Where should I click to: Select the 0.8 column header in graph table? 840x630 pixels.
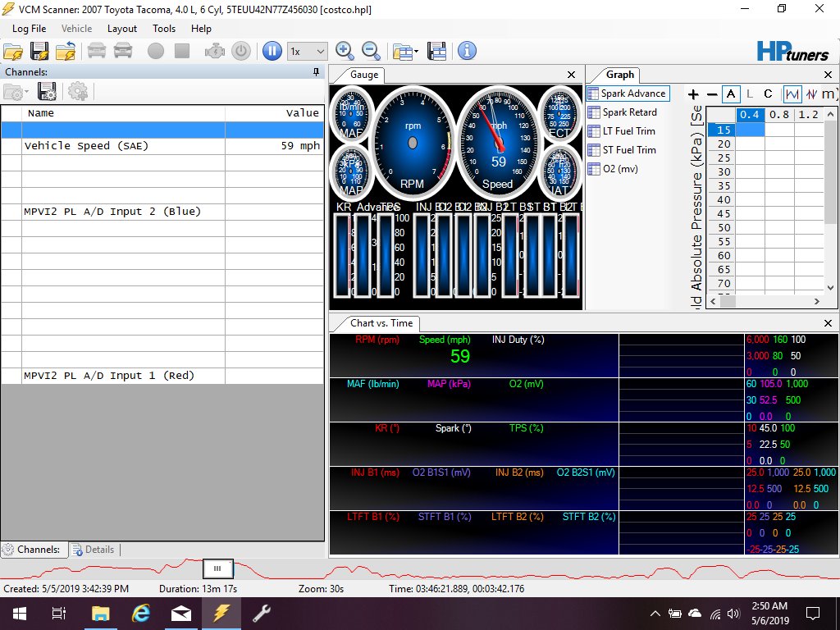[779, 114]
